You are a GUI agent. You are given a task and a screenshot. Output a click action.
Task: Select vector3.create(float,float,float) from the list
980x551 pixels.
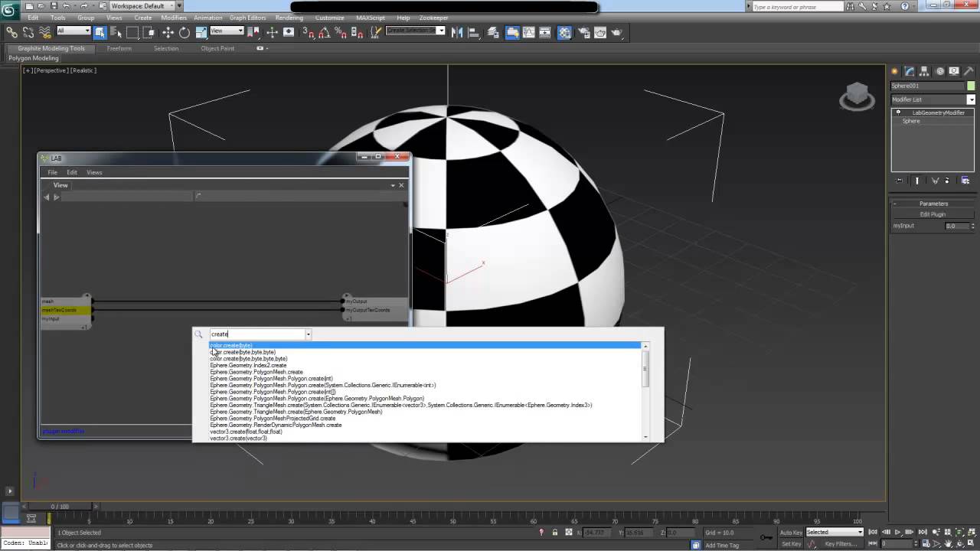[246, 432]
